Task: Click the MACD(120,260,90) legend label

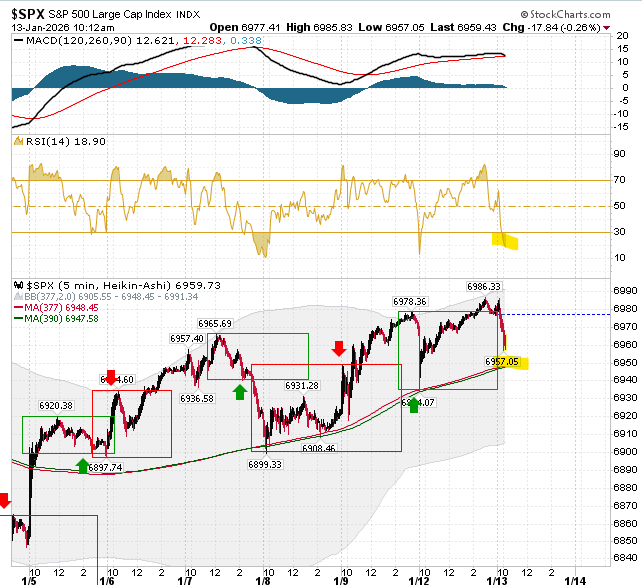Action: click(72, 41)
